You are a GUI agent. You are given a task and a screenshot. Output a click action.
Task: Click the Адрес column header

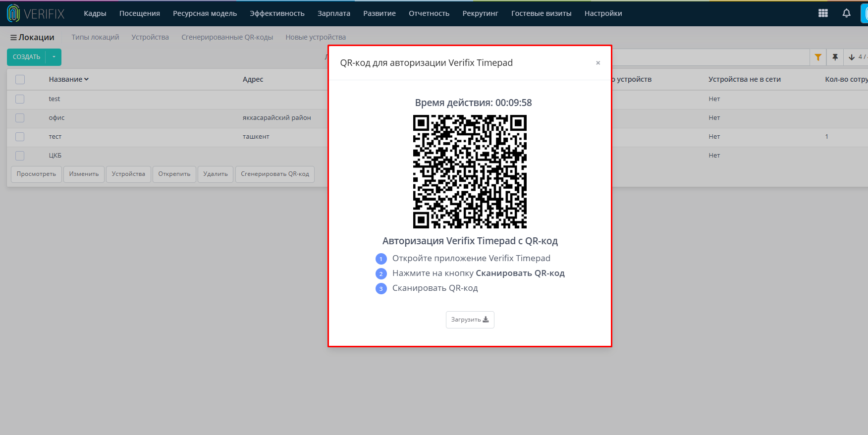tap(253, 79)
